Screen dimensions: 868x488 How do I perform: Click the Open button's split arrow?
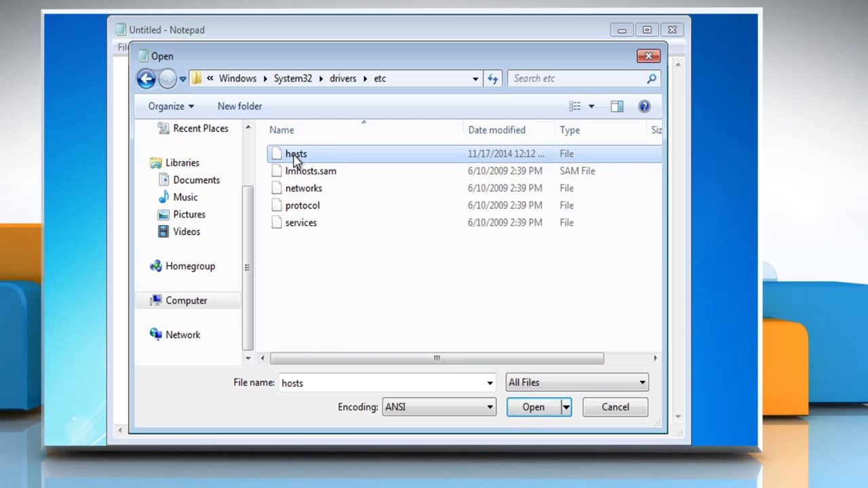coord(566,407)
